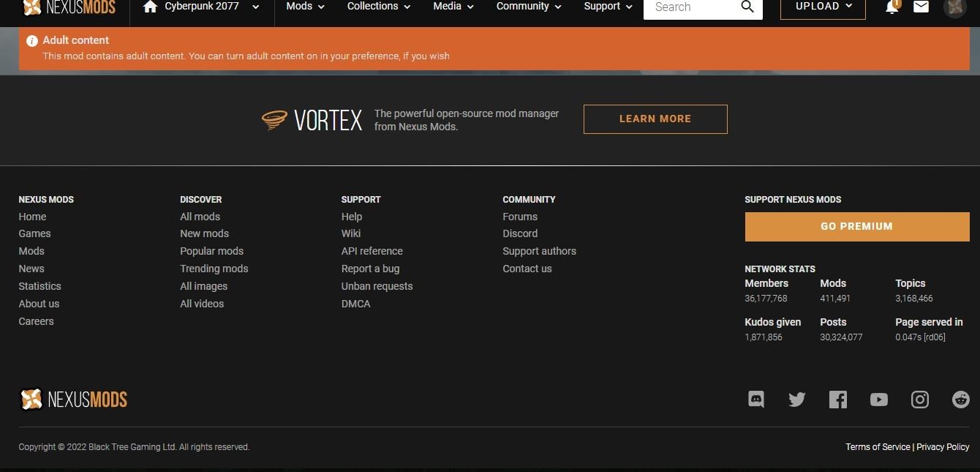Expand the Collections menu dropdown

[x=379, y=7]
